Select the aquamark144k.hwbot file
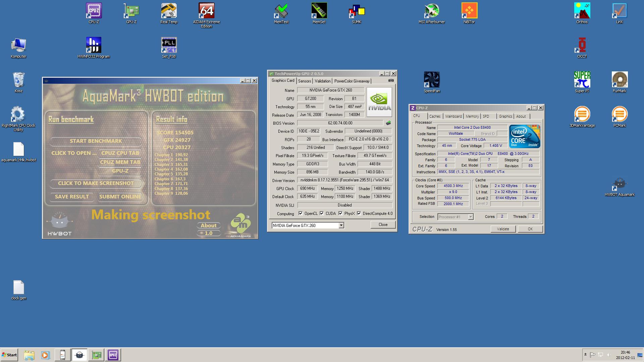Image resolution: width=644 pixels, height=362 pixels. (18, 152)
